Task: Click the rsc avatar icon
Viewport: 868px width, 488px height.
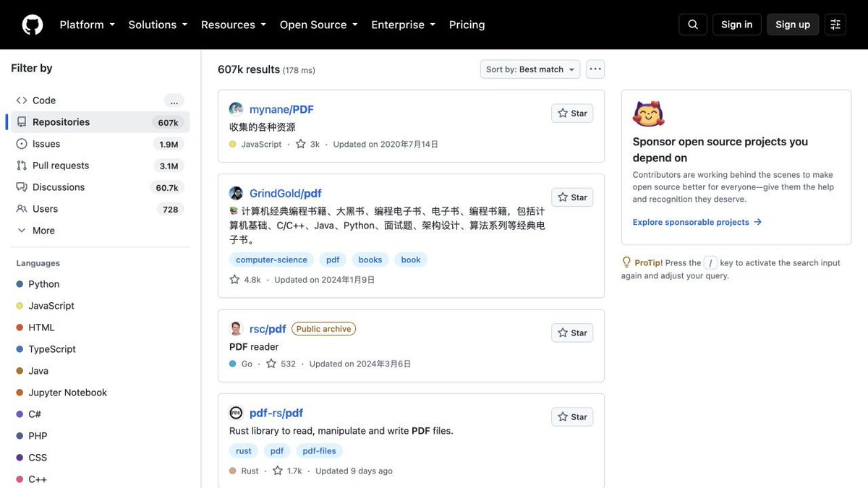Action: [236, 329]
